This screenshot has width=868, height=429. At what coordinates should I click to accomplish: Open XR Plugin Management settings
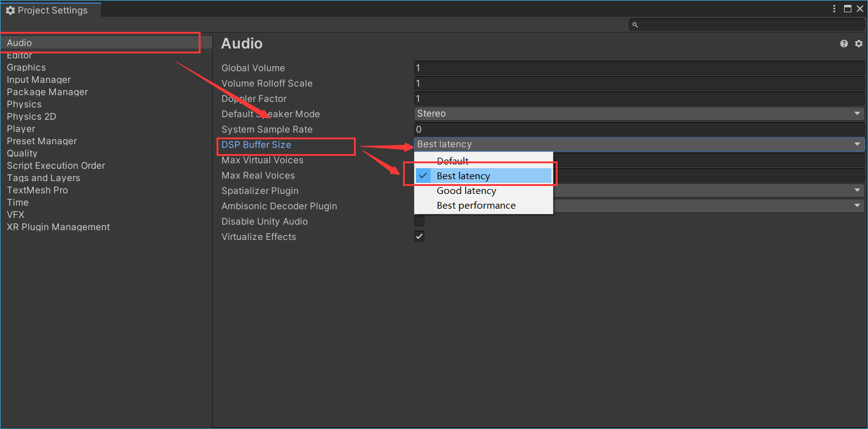58,226
